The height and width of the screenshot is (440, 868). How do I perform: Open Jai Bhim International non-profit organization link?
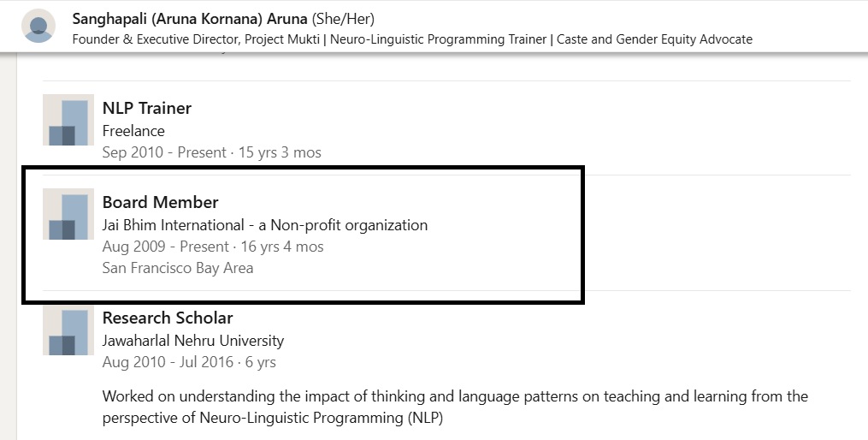(265, 225)
